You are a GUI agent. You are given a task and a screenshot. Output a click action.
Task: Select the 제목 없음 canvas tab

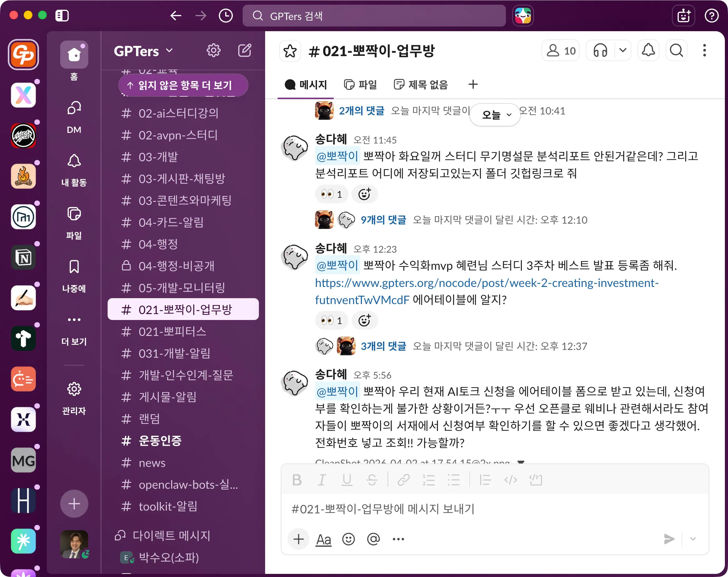coord(421,85)
